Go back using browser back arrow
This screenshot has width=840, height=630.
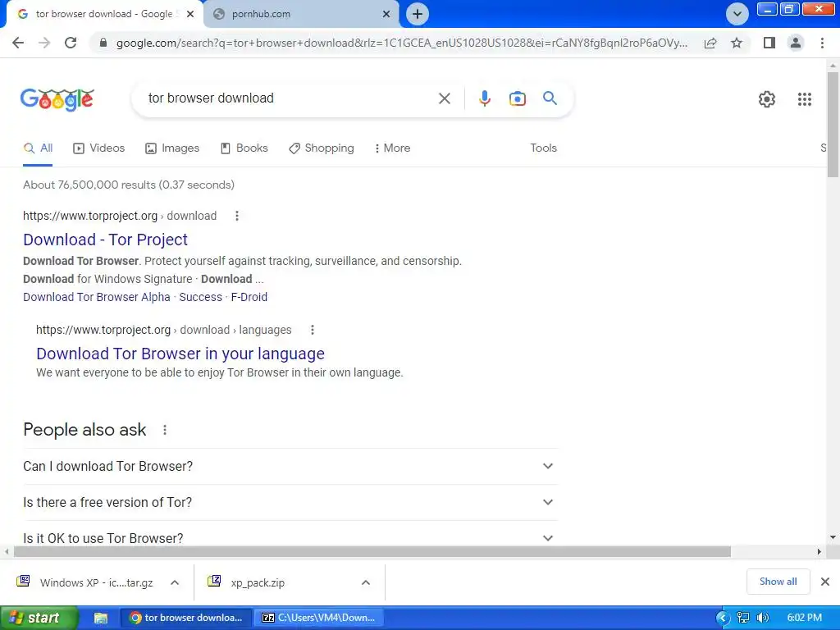(x=18, y=43)
